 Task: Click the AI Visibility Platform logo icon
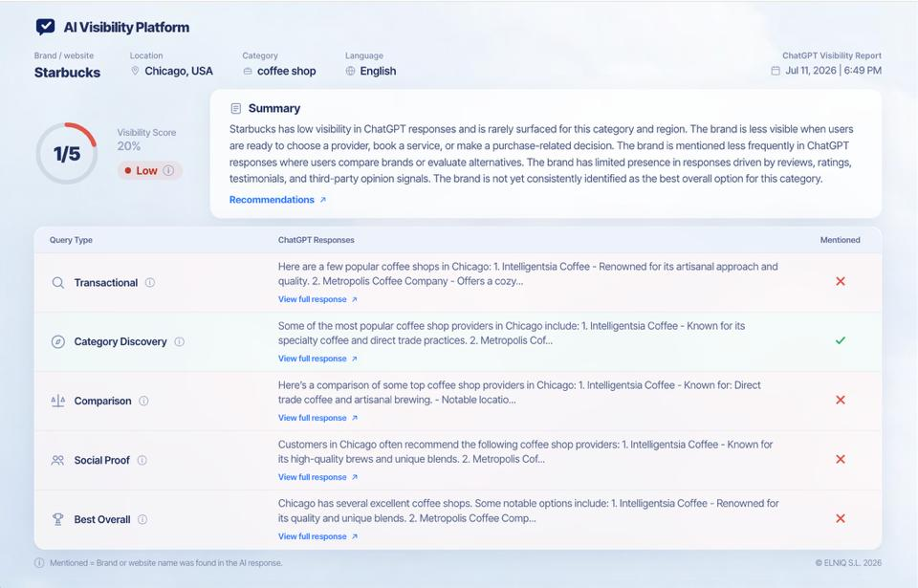tap(45, 27)
